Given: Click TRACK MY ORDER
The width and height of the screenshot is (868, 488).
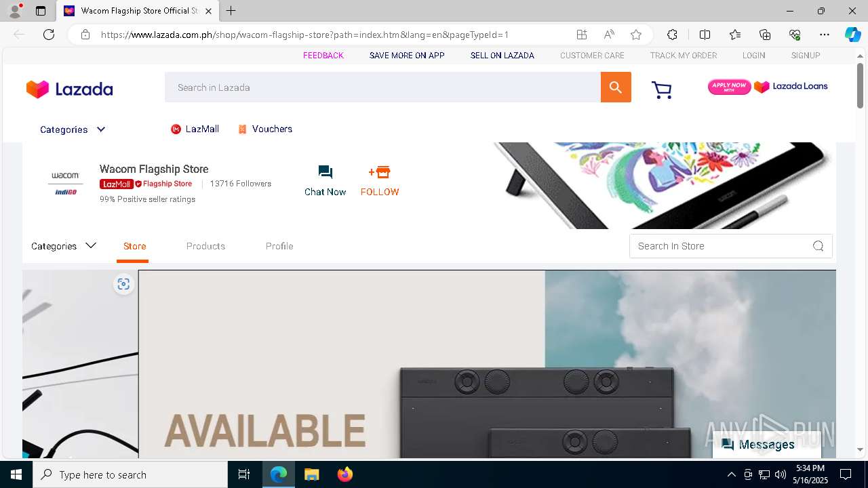Looking at the screenshot, I should [684, 56].
